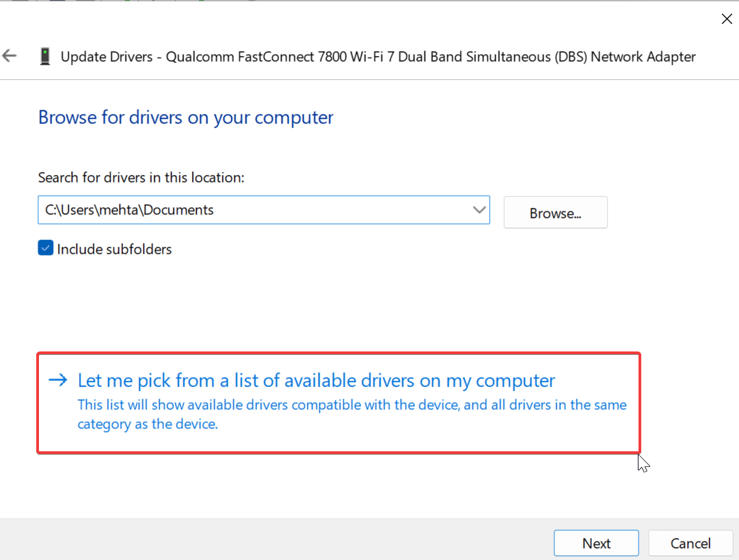Image resolution: width=739 pixels, height=560 pixels.
Task: Click 'This list will show available drivers' description
Action: point(352,414)
